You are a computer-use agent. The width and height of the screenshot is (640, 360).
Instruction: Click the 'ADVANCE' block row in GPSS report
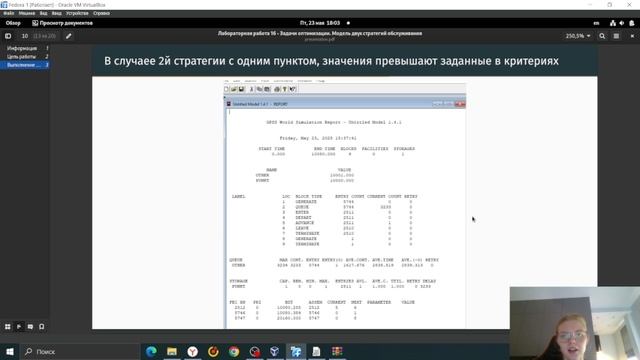pyautogui.click(x=347, y=223)
